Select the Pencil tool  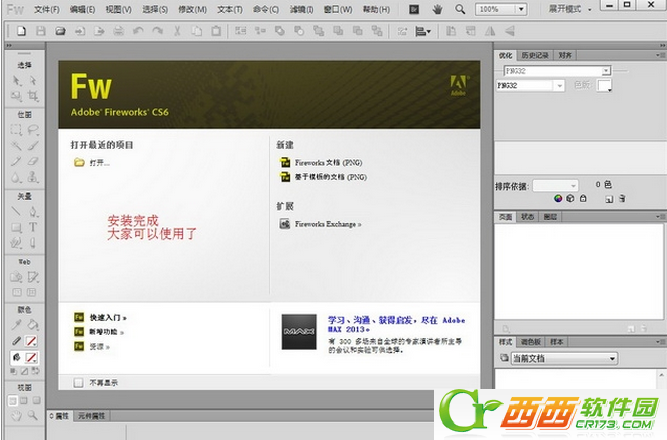coord(17,161)
